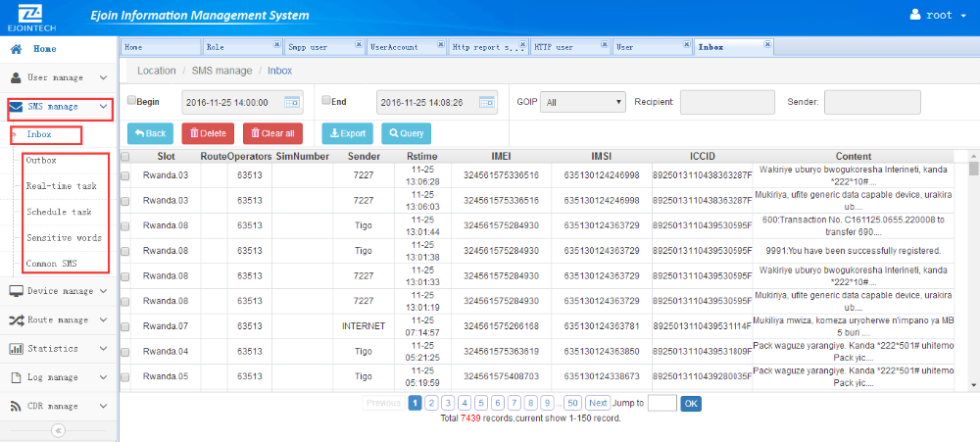The height and width of the screenshot is (442, 980).
Task: Click the Home house icon in sidebar
Action: click(x=17, y=49)
